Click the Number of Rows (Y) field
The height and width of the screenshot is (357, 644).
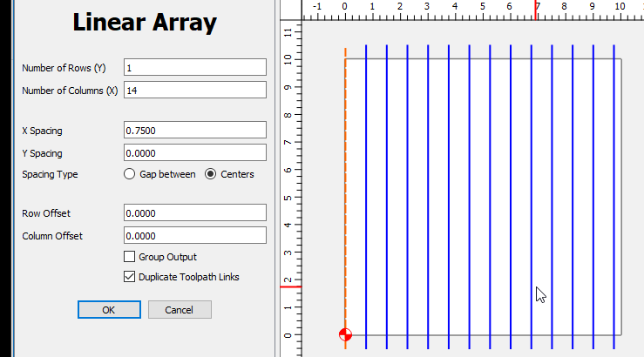point(195,67)
